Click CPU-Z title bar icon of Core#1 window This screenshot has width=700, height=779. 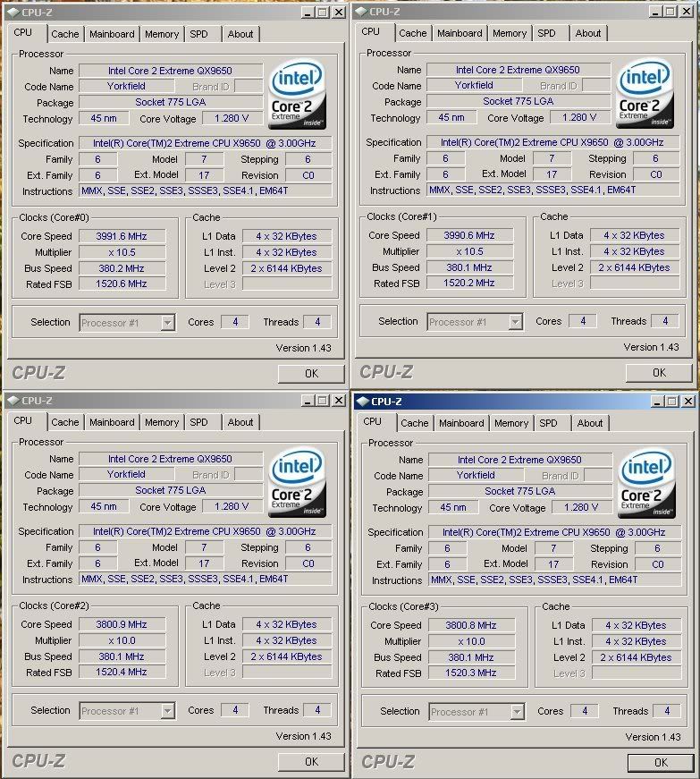pyautogui.click(x=361, y=12)
